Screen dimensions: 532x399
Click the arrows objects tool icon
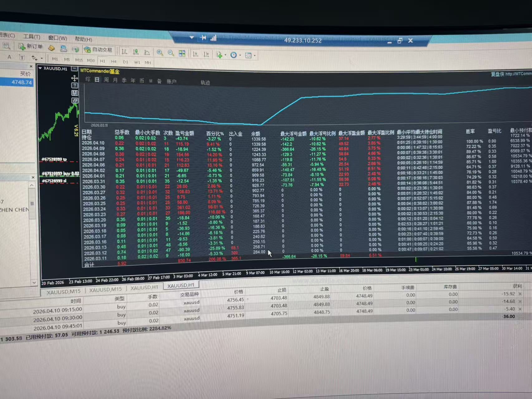click(x=34, y=58)
